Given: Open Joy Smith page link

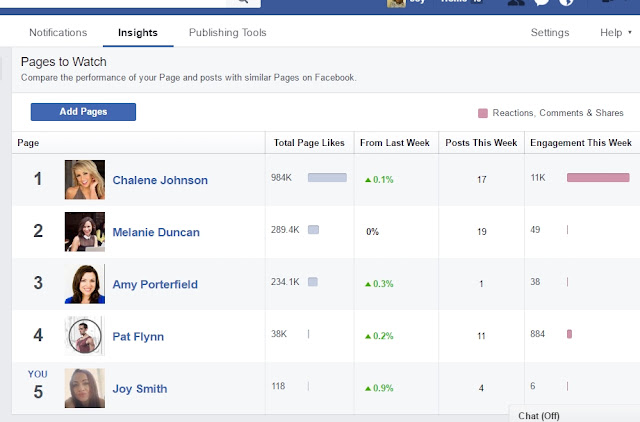Looking at the screenshot, I should [140, 389].
